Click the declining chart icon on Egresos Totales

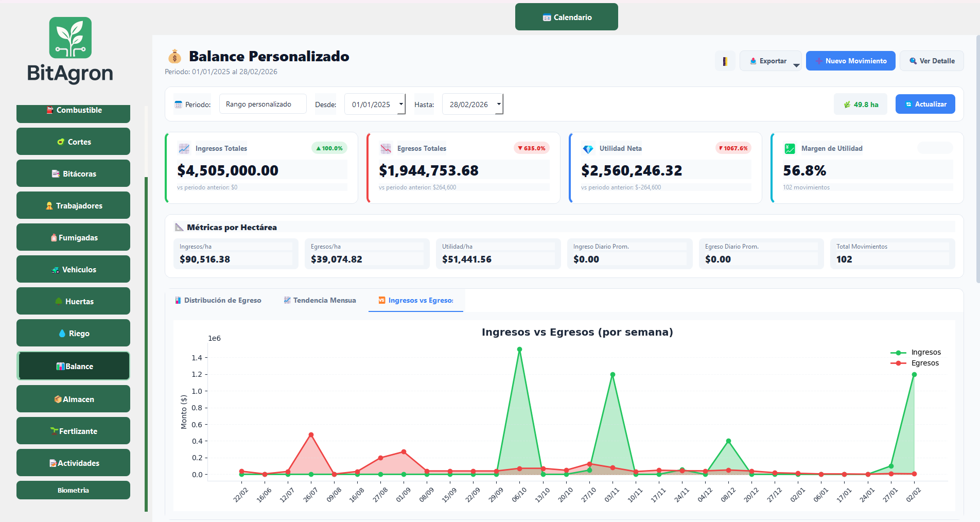[x=386, y=148]
